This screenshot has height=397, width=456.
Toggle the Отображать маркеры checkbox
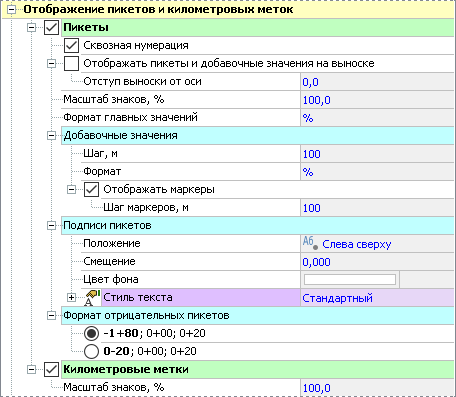[91, 189]
